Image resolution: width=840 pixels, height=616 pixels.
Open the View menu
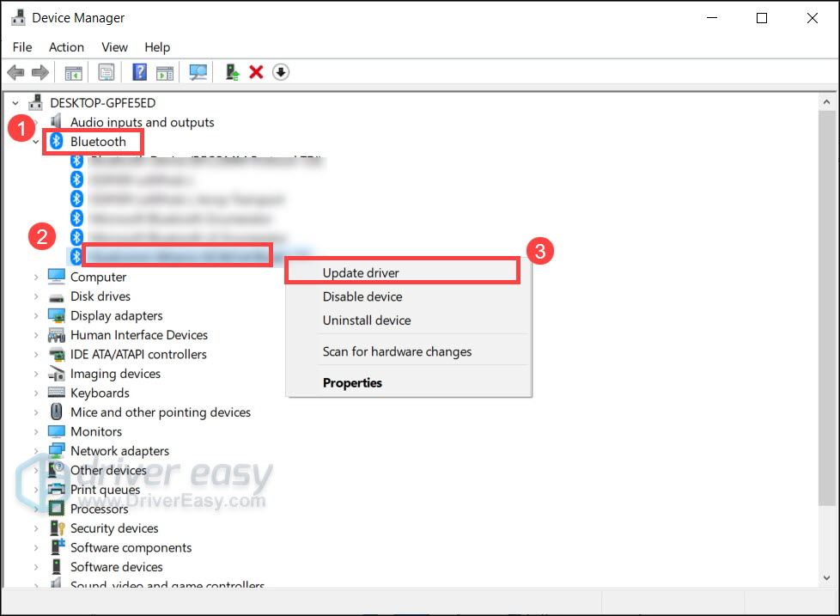[x=114, y=47]
